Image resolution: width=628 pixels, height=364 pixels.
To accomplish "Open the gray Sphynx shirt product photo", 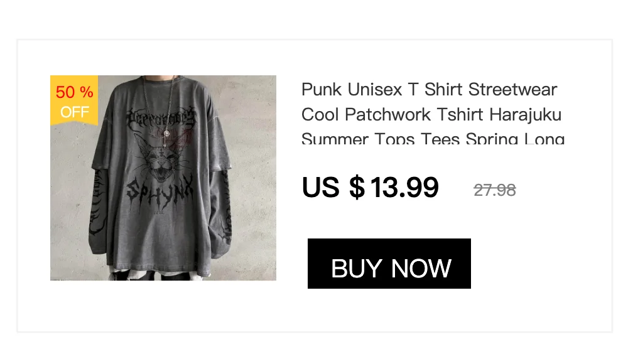I will 163,178.
